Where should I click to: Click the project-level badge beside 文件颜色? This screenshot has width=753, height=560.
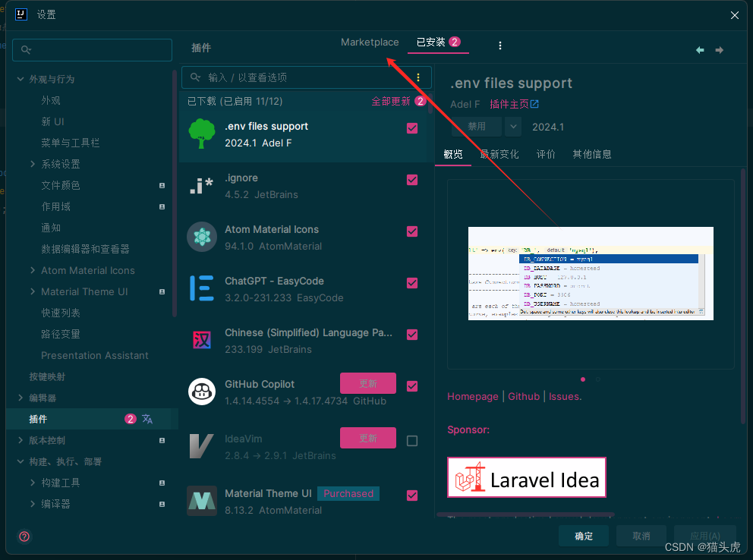click(x=162, y=185)
